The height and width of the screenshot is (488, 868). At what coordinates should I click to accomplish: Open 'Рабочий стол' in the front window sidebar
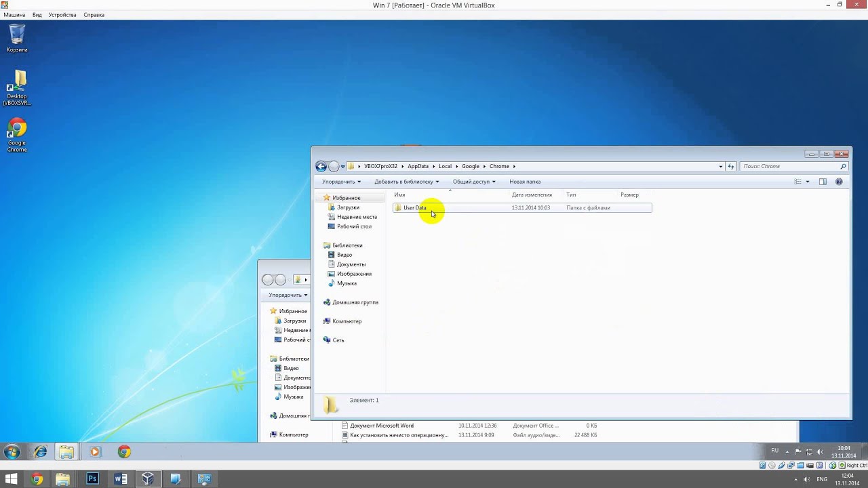coord(354,226)
